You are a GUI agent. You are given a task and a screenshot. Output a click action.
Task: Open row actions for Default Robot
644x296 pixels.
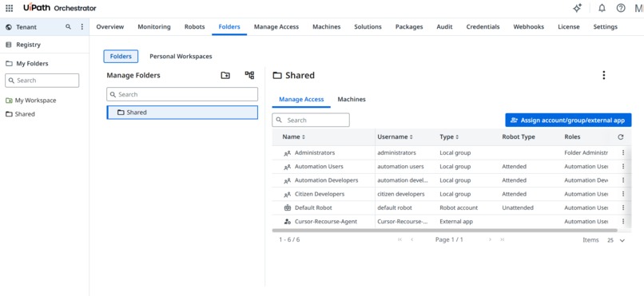[x=623, y=207]
